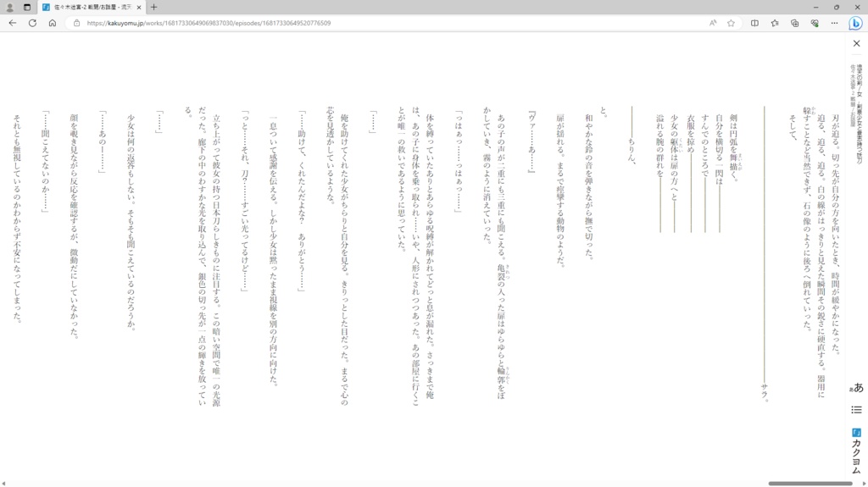Open browser Collections
The width and height of the screenshot is (868, 487).
click(794, 23)
